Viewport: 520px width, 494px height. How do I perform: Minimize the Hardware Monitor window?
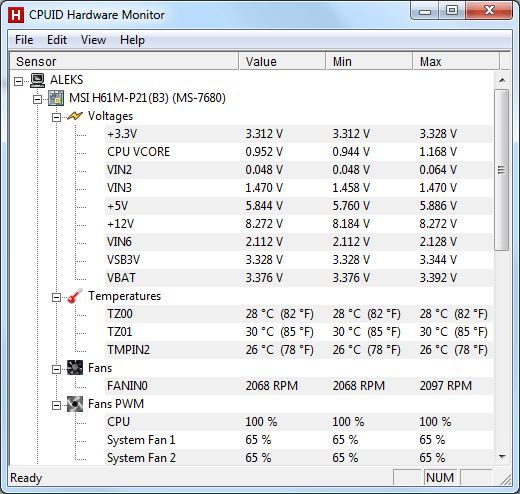(425, 11)
